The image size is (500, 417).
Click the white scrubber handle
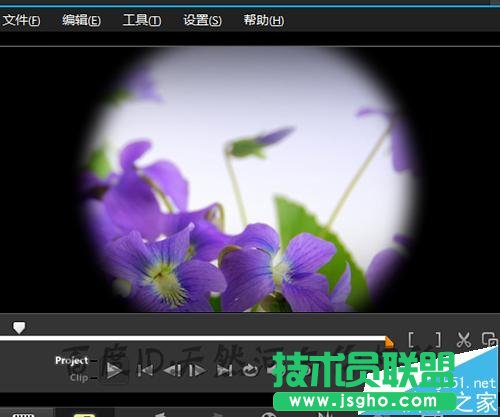point(19,328)
